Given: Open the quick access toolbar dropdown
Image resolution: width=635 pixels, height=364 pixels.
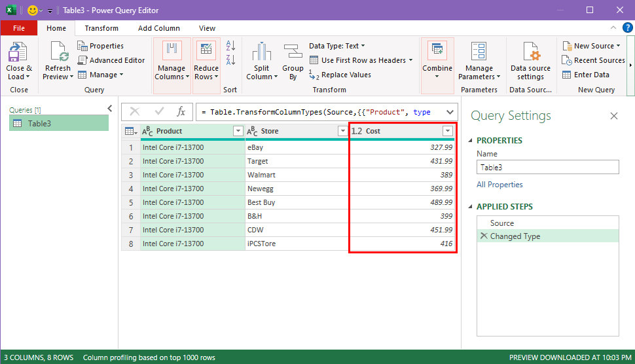Looking at the screenshot, I should point(50,11).
